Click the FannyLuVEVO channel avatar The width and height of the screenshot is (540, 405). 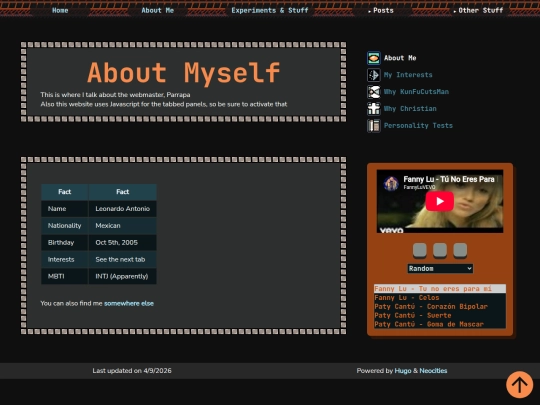(391, 183)
